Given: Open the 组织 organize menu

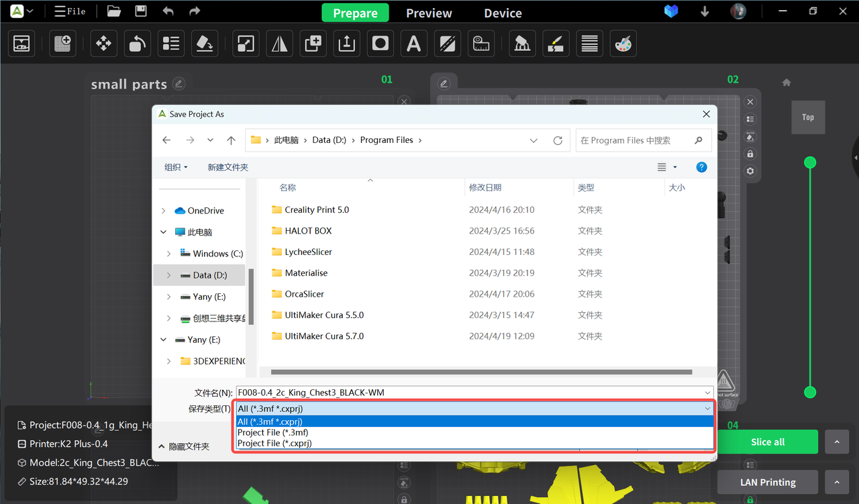Looking at the screenshot, I should pyautogui.click(x=176, y=167).
